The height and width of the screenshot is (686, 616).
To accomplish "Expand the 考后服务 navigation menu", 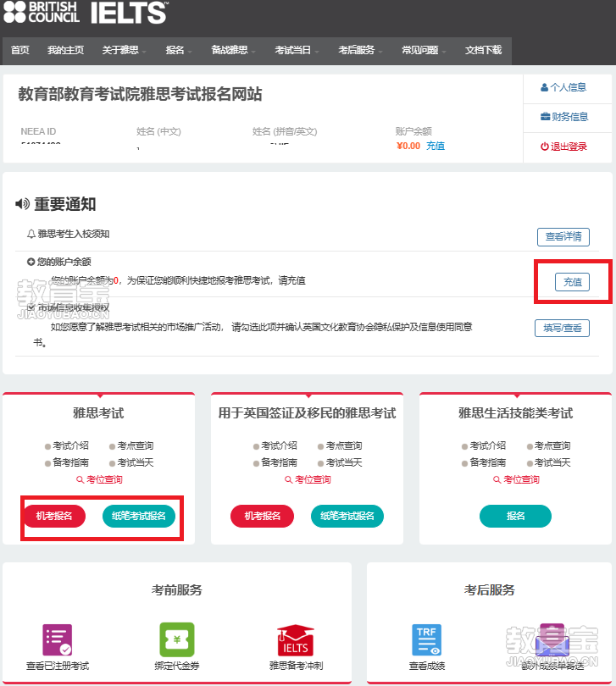I will pyautogui.click(x=360, y=50).
